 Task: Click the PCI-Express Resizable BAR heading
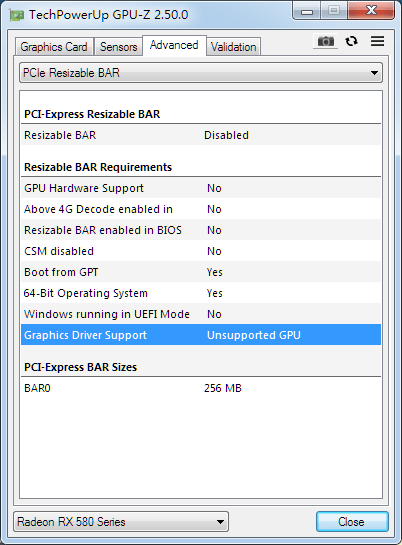[x=92, y=114]
